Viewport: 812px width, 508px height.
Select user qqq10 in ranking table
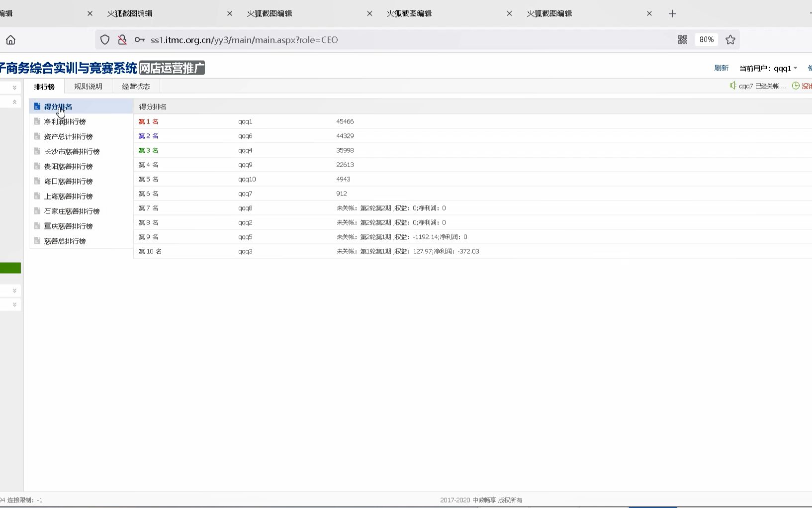click(x=247, y=179)
